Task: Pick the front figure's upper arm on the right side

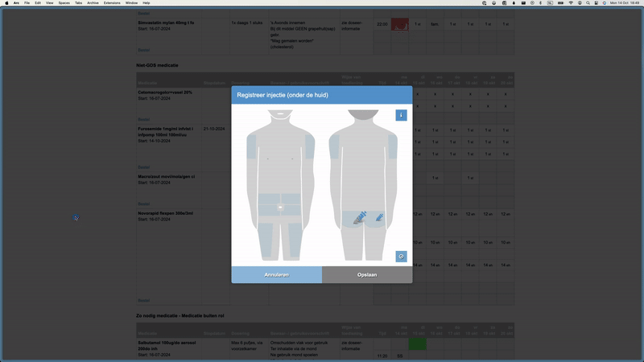Action: 309,146
